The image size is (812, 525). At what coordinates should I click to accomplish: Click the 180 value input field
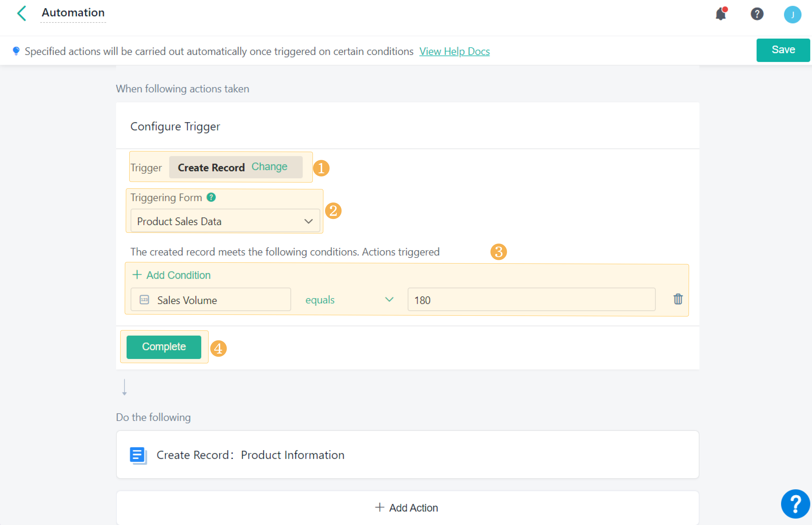(531, 300)
